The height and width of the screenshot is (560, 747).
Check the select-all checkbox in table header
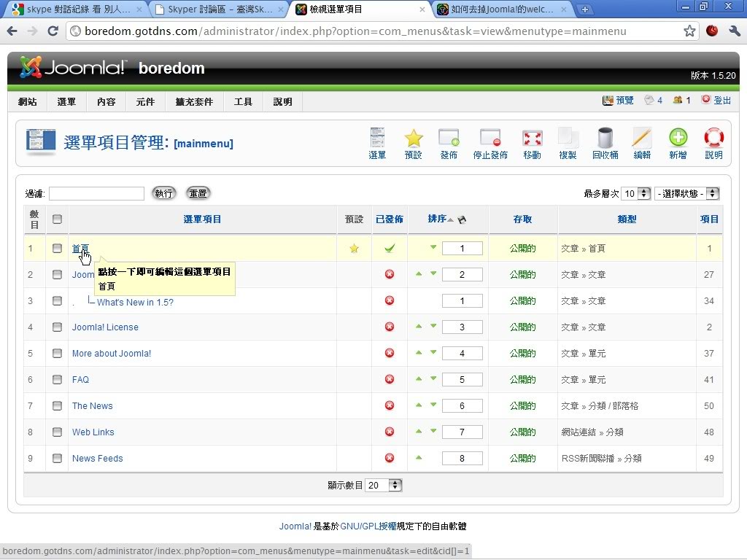[x=57, y=219]
